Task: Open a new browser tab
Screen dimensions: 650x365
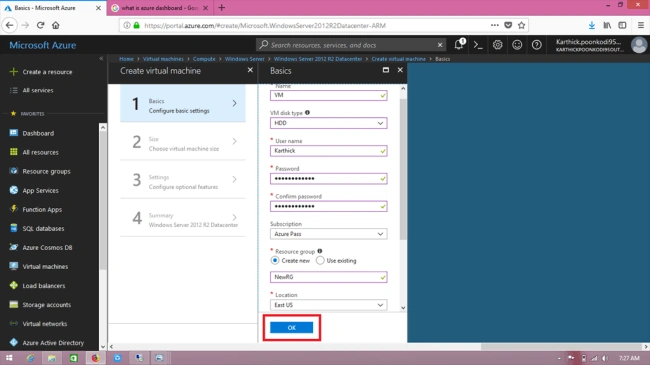Action: point(221,7)
